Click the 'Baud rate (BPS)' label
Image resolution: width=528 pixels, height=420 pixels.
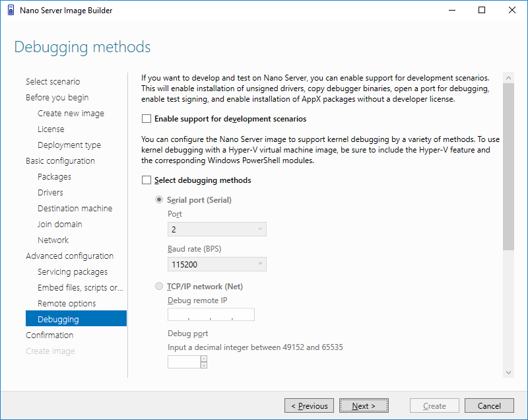195,249
